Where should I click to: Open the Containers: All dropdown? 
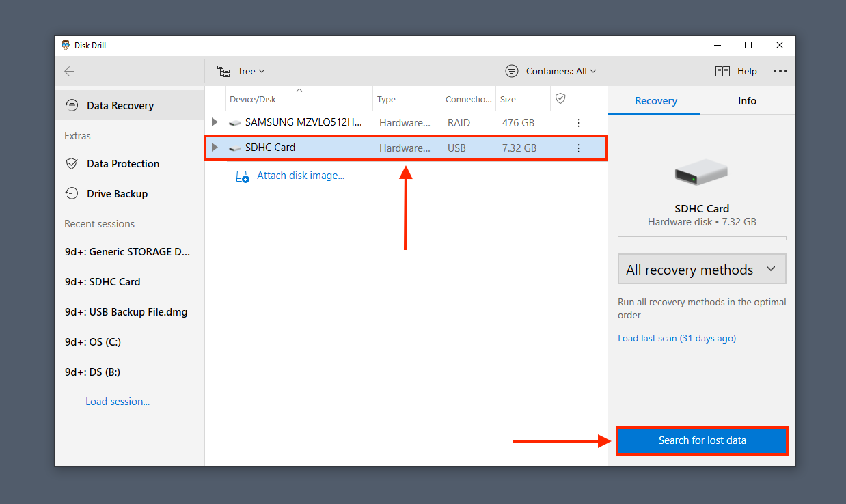[x=561, y=71]
